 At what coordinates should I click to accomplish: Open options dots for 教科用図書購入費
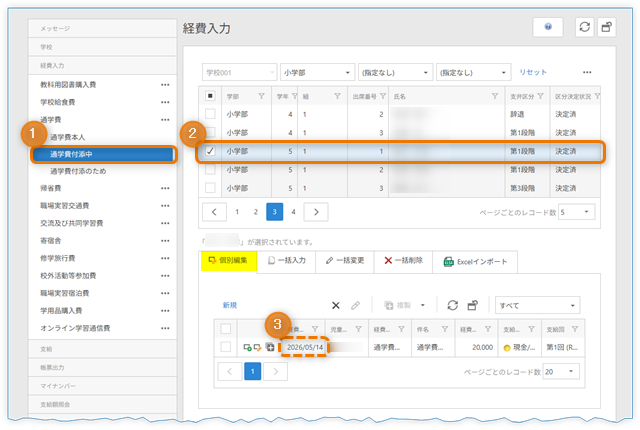[x=165, y=85]
